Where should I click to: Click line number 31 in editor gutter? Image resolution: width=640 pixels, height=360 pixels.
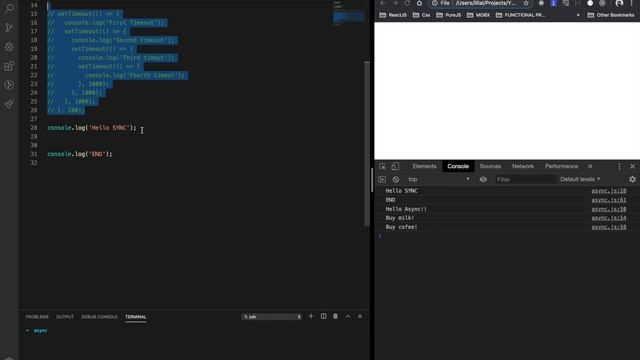pos(33,154)
